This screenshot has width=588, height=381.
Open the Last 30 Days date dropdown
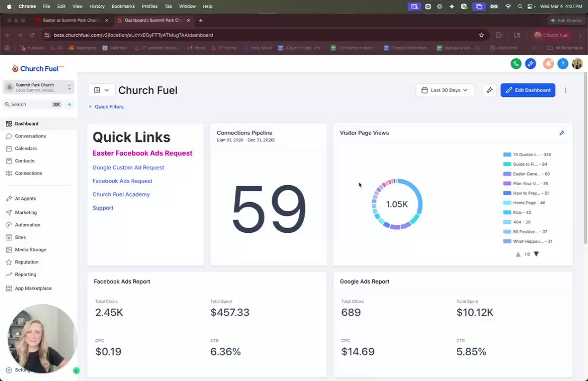[x=445, y=90]
